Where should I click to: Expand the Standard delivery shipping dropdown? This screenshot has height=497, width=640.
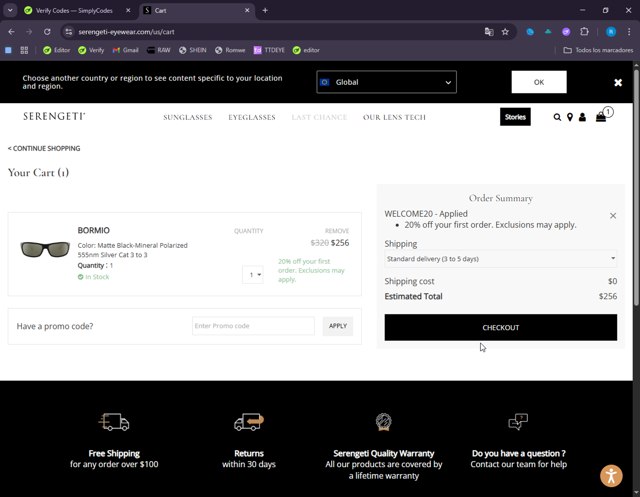click(501, 259)
